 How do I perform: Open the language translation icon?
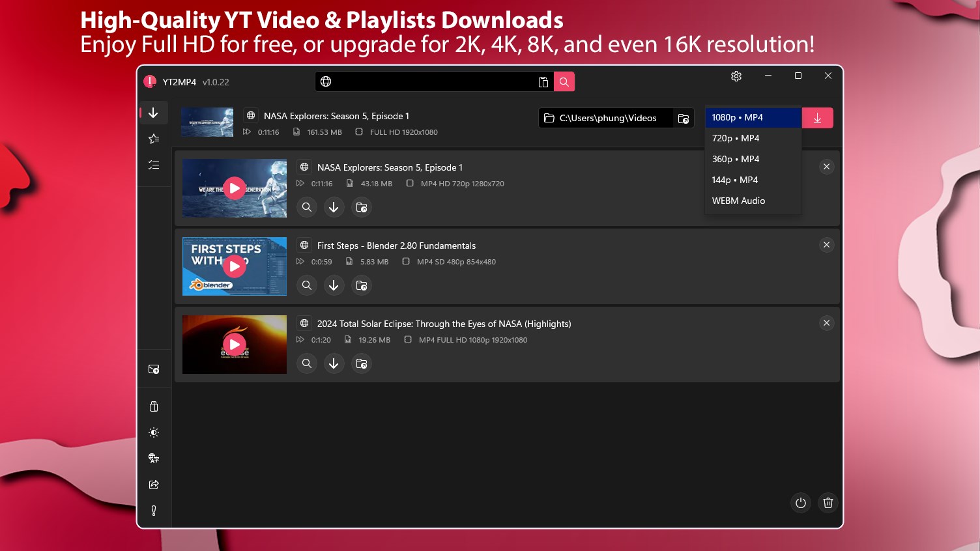(x=154, y=459)
